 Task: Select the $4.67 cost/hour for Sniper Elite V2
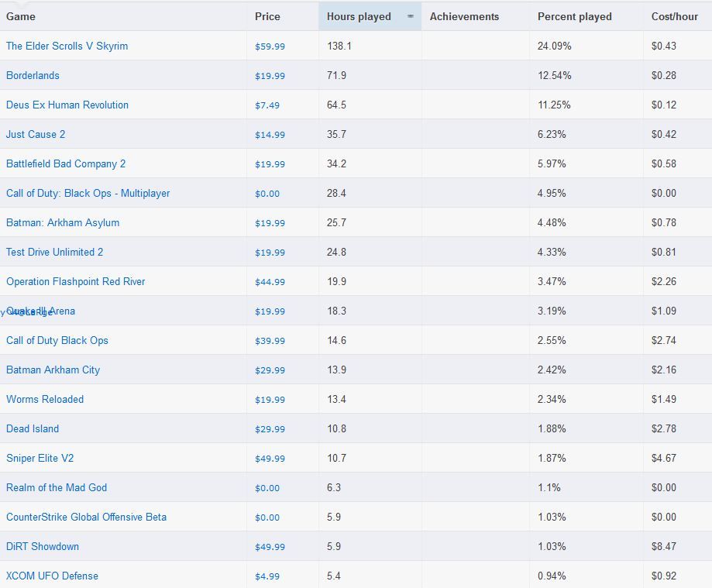664,458
